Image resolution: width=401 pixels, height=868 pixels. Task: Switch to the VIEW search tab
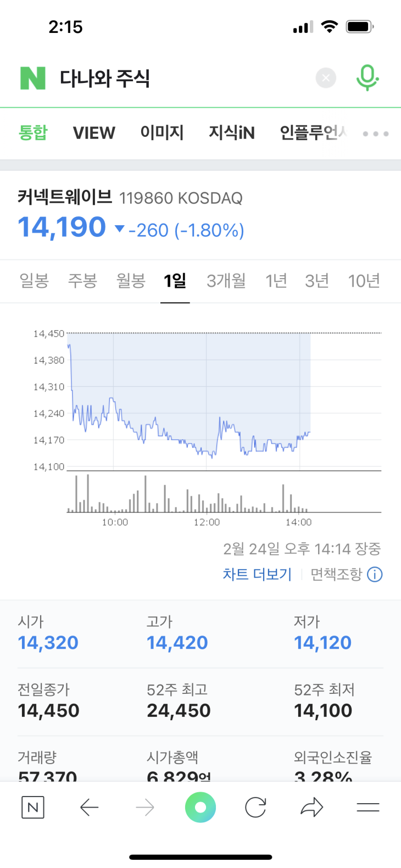pyautogui.click(x=94, y=133)
